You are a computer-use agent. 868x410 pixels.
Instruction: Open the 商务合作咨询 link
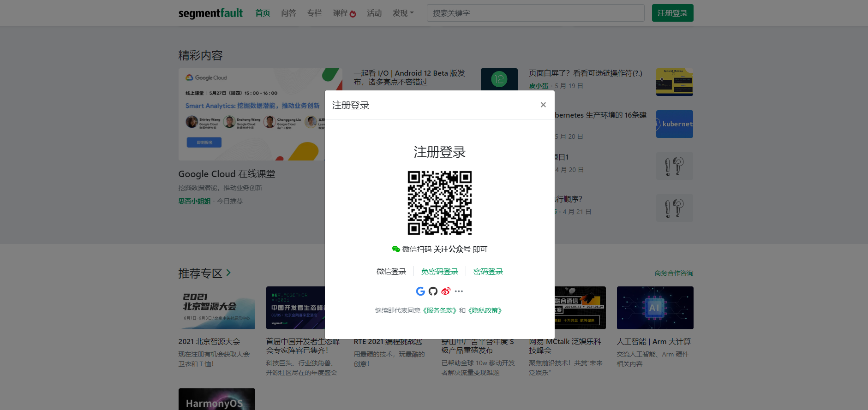674,273
